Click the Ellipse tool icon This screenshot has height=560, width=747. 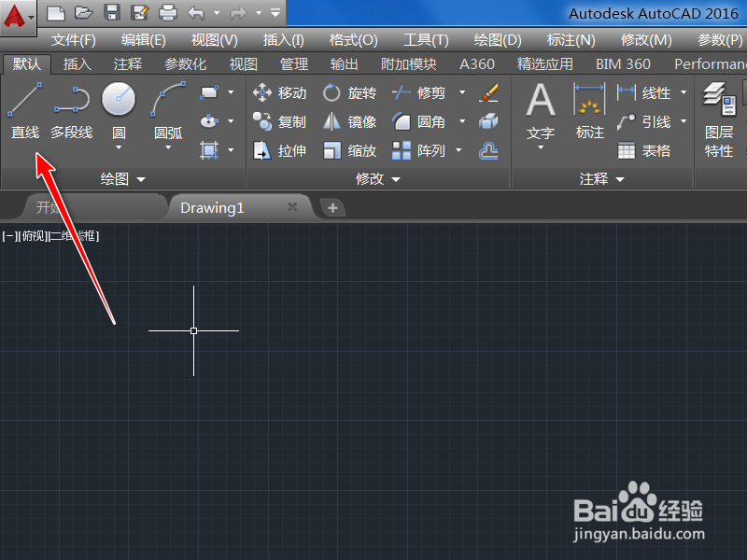(x=209, y=121)
